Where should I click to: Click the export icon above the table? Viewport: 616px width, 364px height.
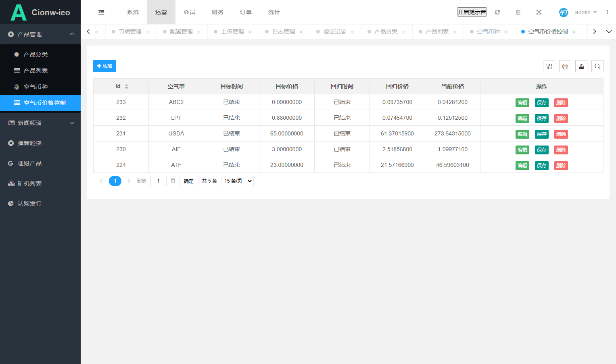(581, 66)
